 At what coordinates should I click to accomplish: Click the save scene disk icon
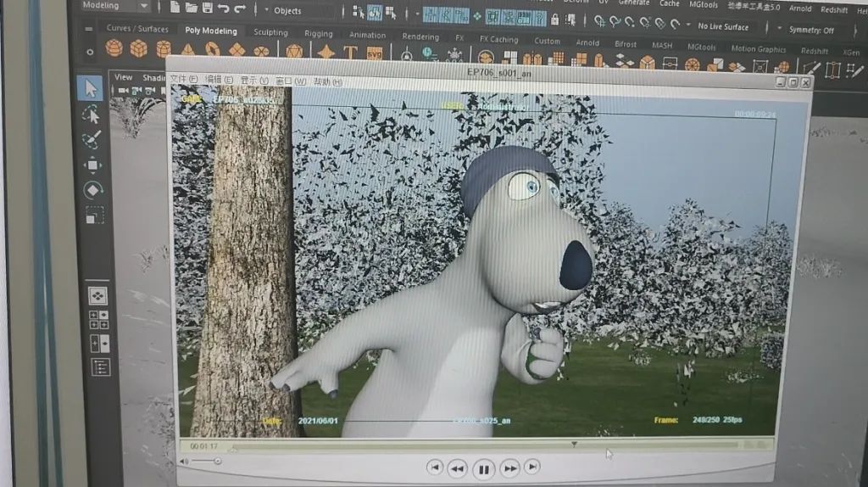click(x=208, y=8)
